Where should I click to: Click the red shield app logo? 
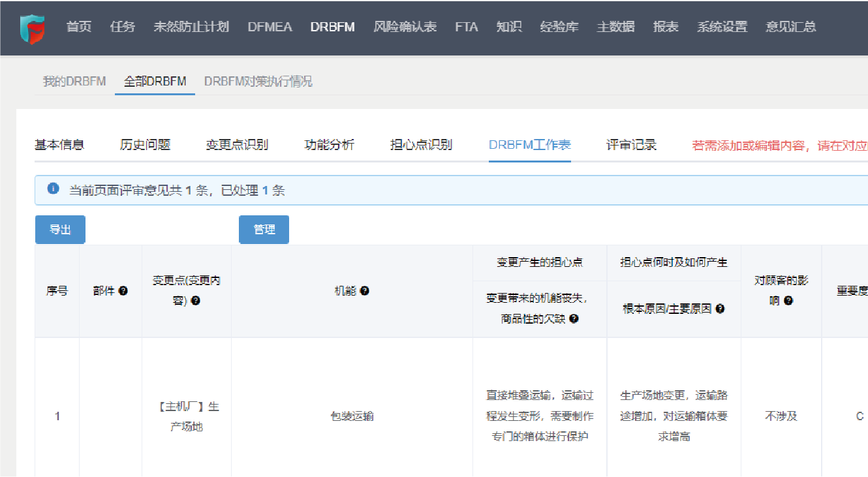[x=32, y=29]
